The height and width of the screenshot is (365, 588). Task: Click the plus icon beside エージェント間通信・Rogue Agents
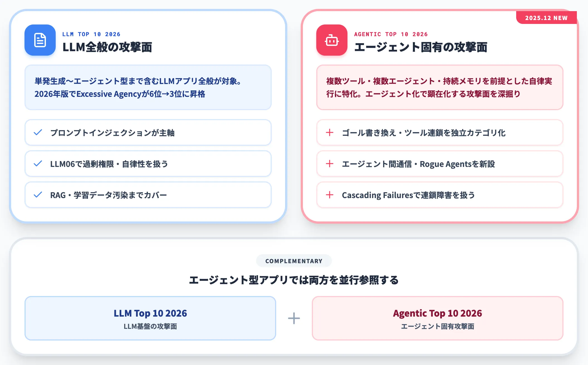[x=330, y=164]
